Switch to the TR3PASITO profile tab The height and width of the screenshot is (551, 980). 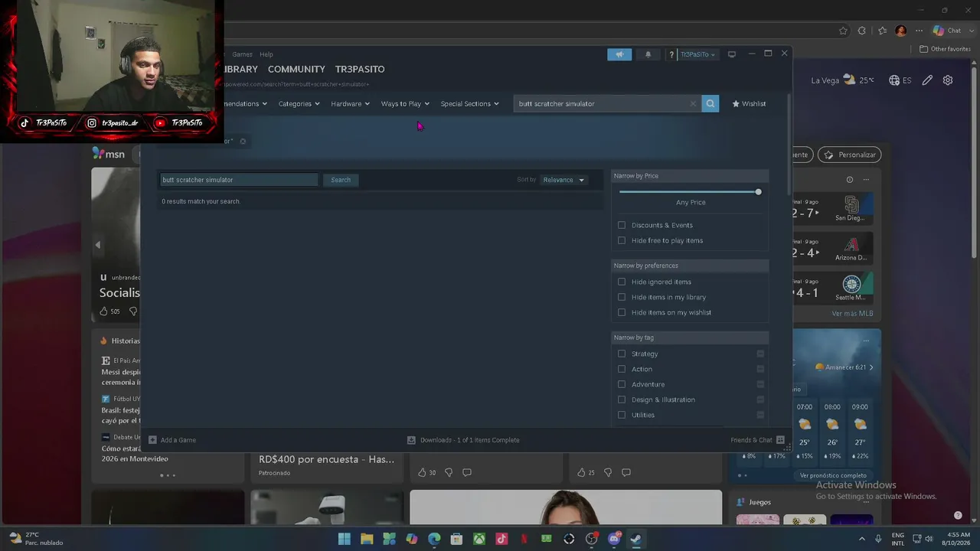[360, 69]
